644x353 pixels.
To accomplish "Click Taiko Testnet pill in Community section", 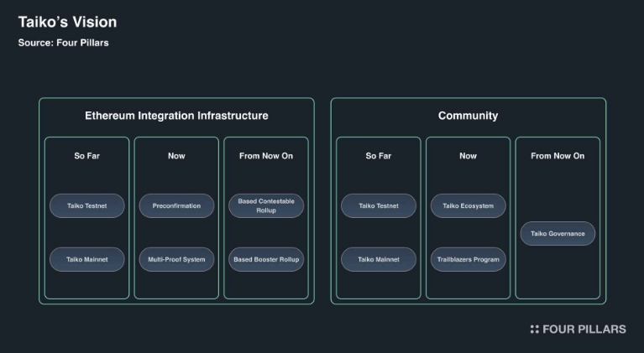I will pos(379,205).
